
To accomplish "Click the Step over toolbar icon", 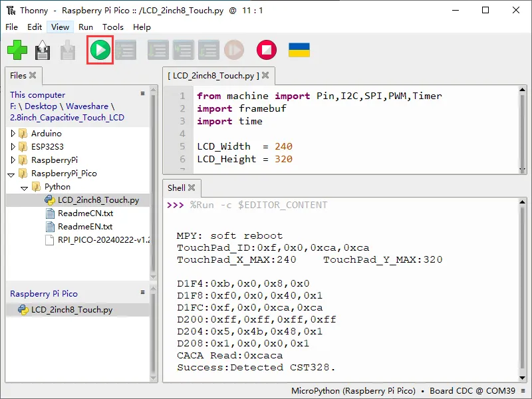I will pos(158,50).
